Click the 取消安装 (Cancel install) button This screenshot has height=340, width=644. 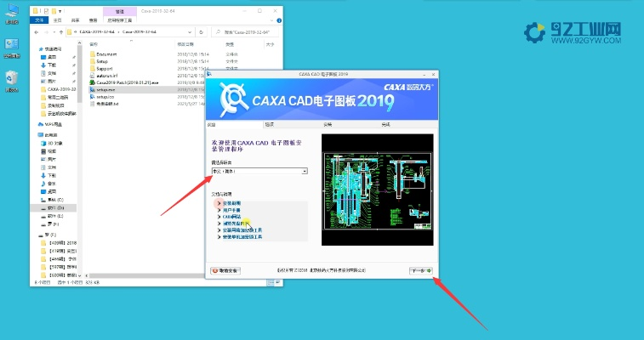tap(225, 270)
